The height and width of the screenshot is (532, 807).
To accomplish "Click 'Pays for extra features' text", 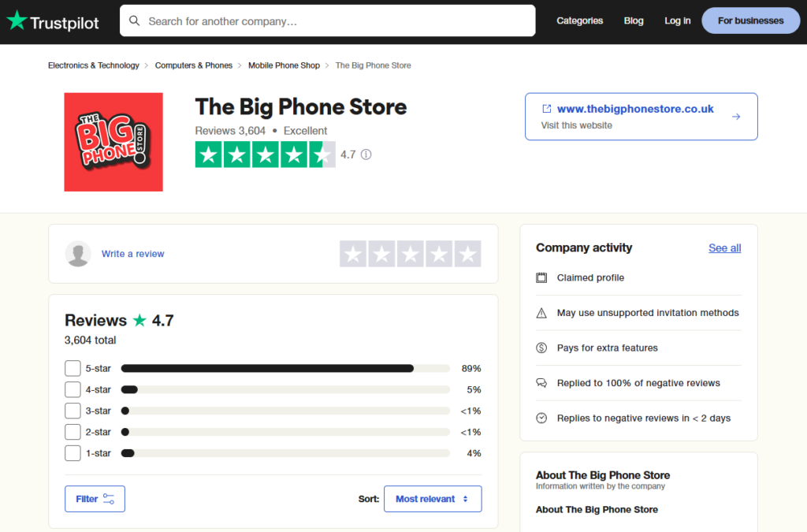I will (608, 348).
